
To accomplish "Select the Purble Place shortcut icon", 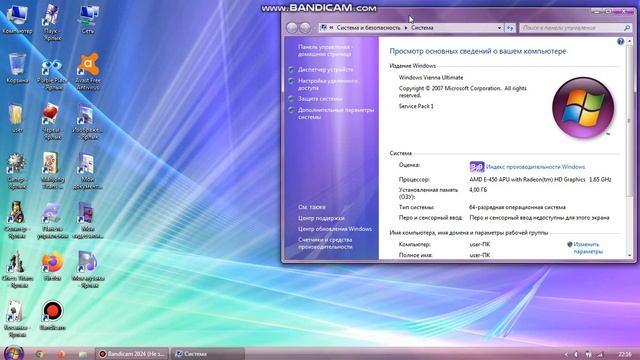I will pos(52,75).
